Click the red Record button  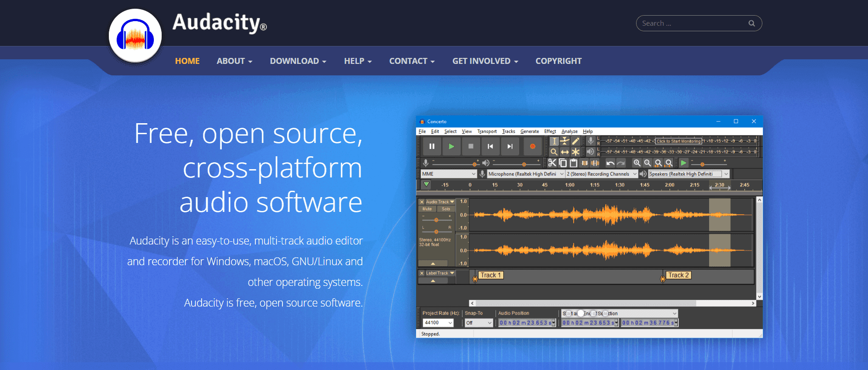click(x=533, y=146)
